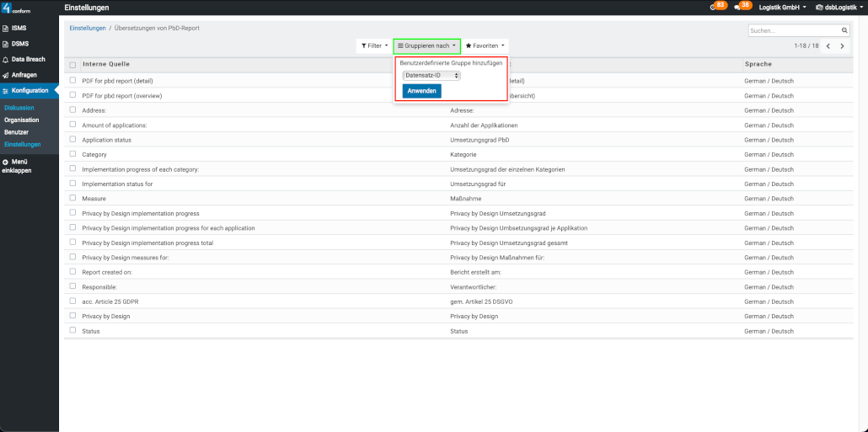Select Benutzer in Konfiguration submenu
This screenshot has height=432, width=868.
click(16, 132)
